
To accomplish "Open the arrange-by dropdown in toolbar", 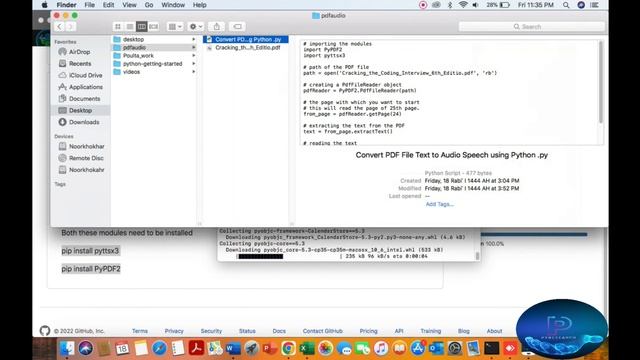I will 175,27.
